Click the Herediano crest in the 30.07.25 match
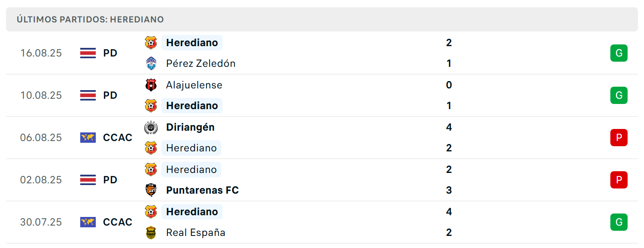The height and width of the screenshot is (248, 644). click(151, 212)
